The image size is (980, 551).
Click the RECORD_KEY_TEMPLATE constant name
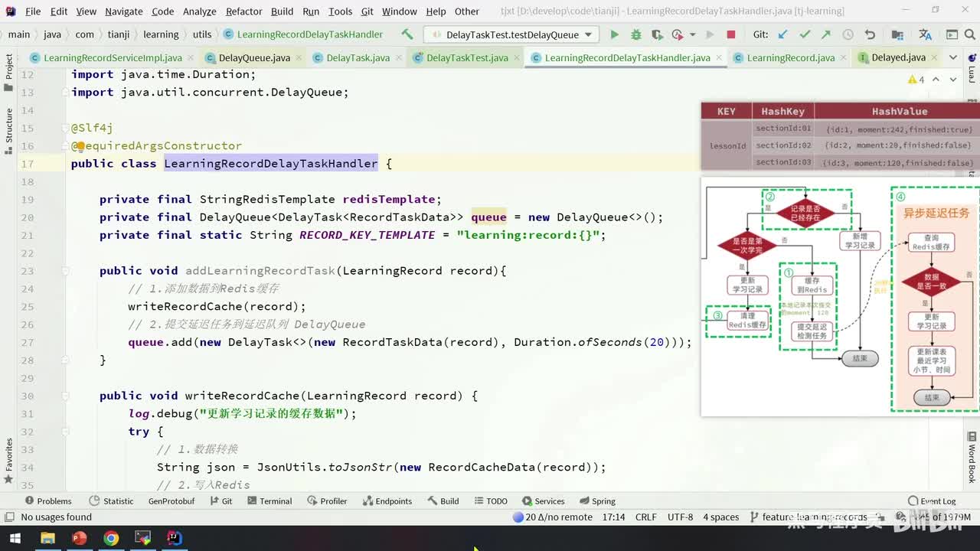point(367,235)
